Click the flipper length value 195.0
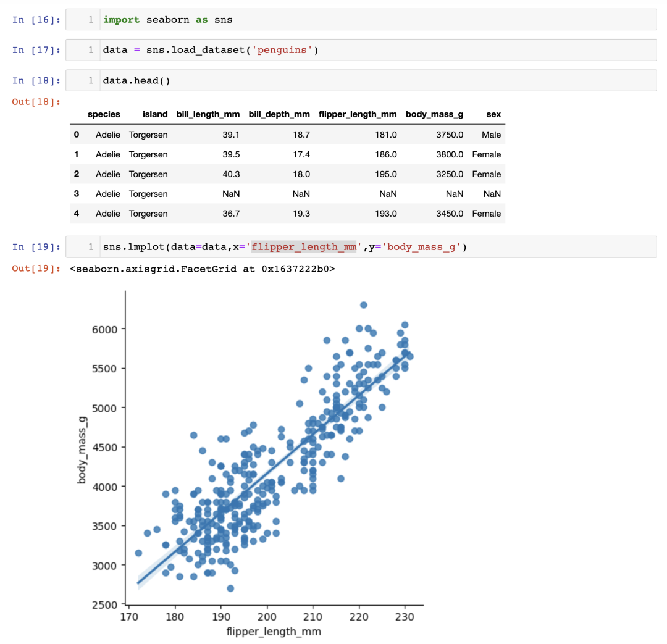 tap(386, 174)
